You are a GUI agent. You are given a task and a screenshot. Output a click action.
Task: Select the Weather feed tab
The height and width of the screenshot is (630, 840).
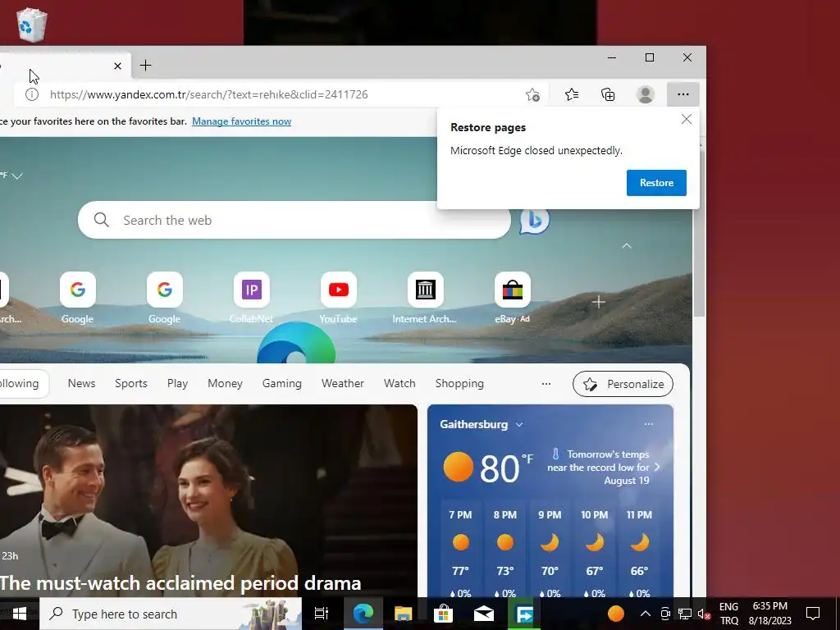pos(342,384)
